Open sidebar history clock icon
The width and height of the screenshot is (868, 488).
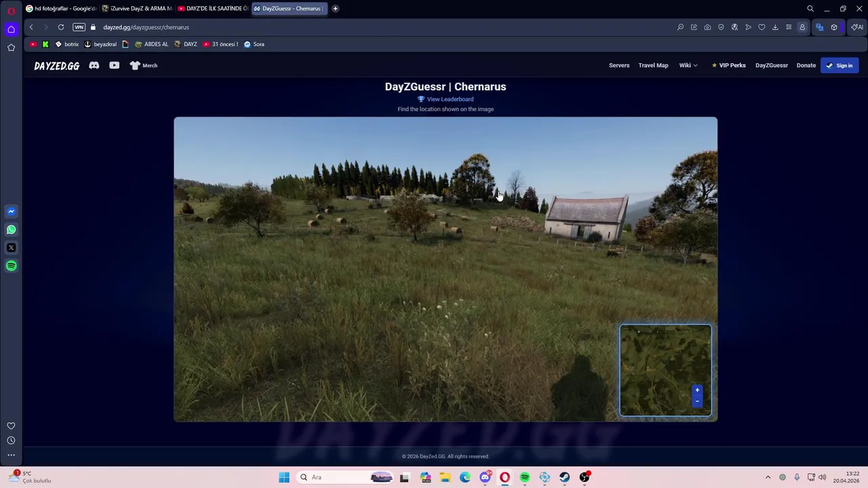pos(11,441)
